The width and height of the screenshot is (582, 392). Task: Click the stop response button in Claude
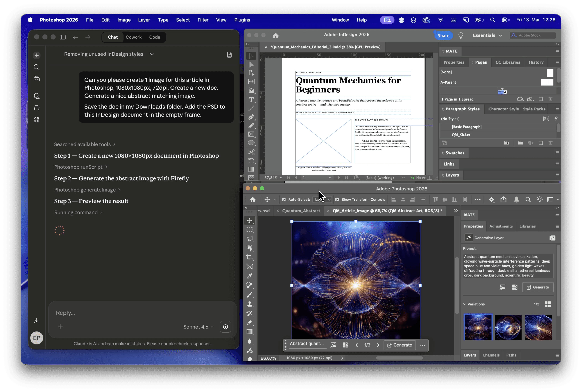pyautogui.click(x=225, y=327)
